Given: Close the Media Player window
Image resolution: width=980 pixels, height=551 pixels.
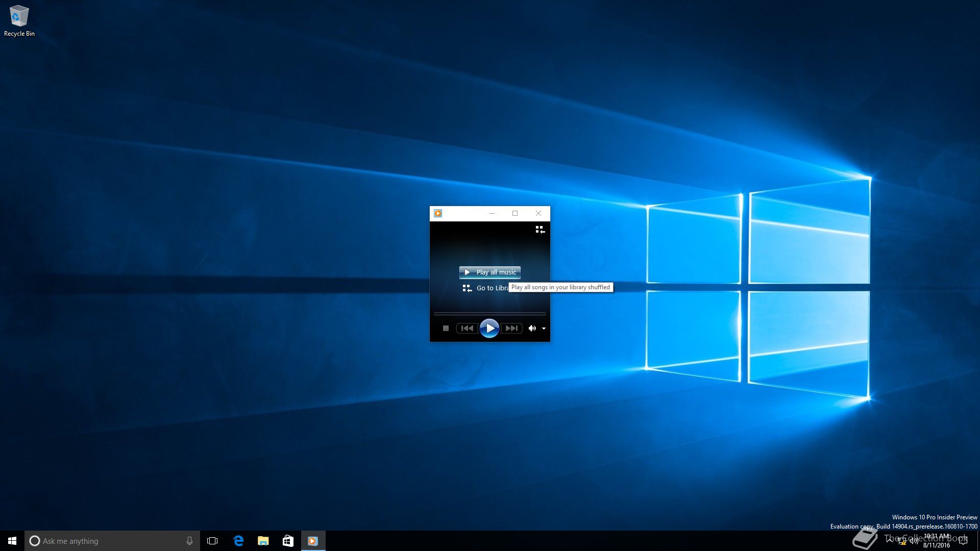Looking at the screenshot, I should [538, 213].
